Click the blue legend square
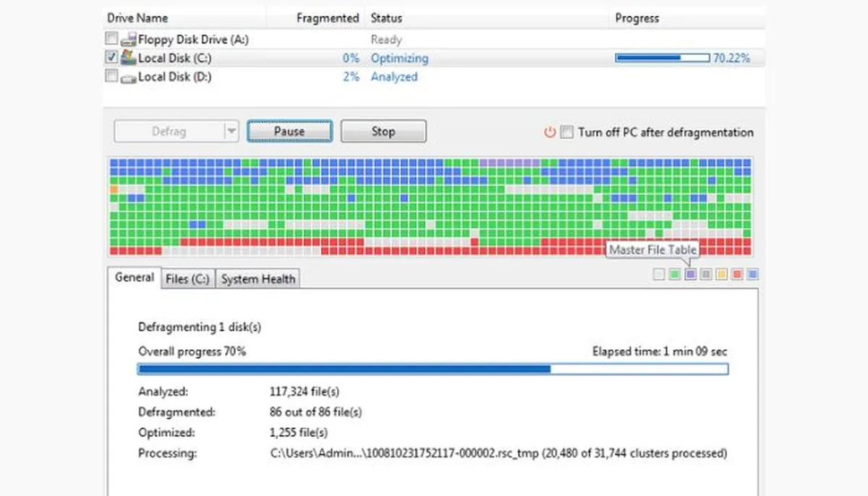Screen dimensions: 868x496 coord(753,274)
